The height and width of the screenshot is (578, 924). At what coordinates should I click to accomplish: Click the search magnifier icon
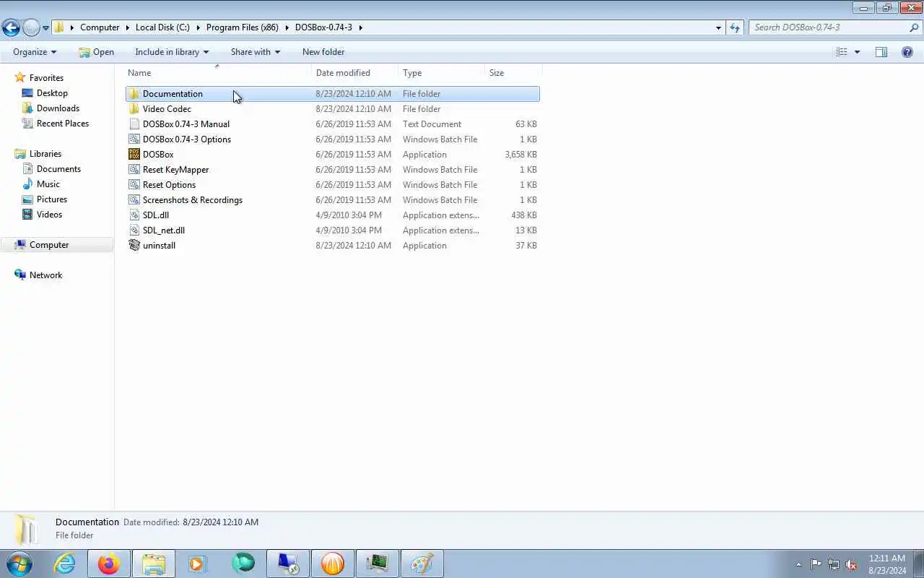click(915, 27)
